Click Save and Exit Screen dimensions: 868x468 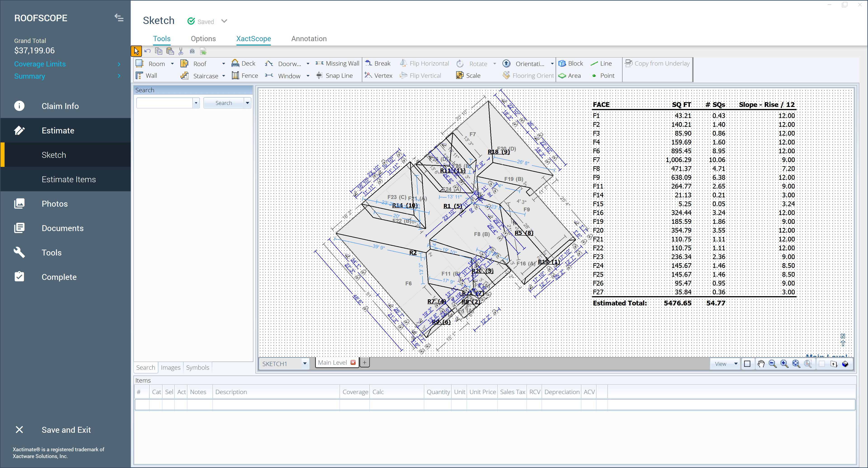pyautogui.click(x=66, y=430)
